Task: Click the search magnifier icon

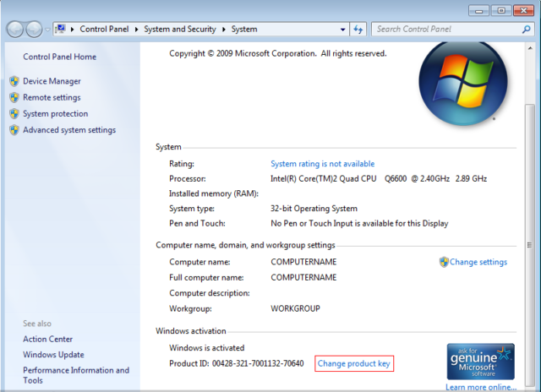Action: [x=526, y=30]
